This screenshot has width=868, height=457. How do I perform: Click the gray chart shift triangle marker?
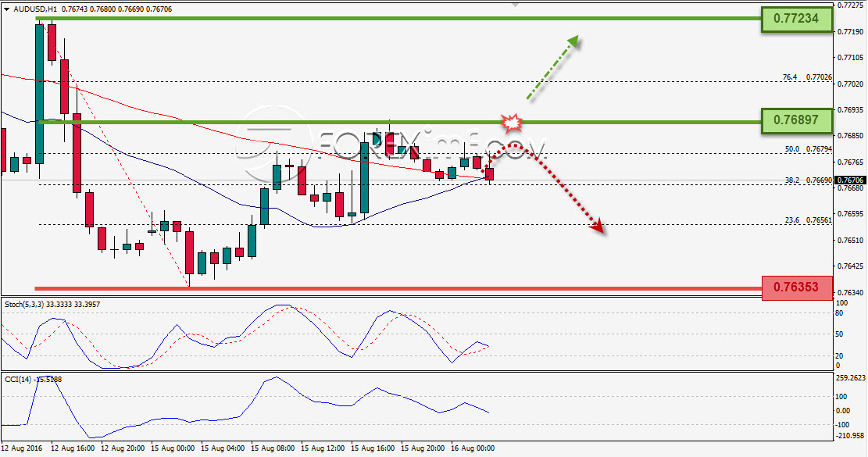pyautogui.click(x=516, y=4)
